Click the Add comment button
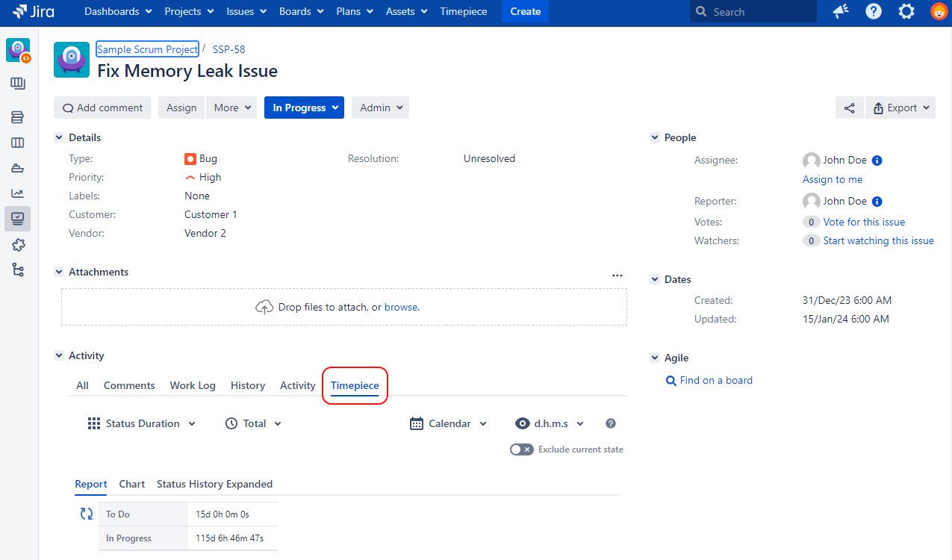Viewport: 952px width, 560px height. point(102,108)
